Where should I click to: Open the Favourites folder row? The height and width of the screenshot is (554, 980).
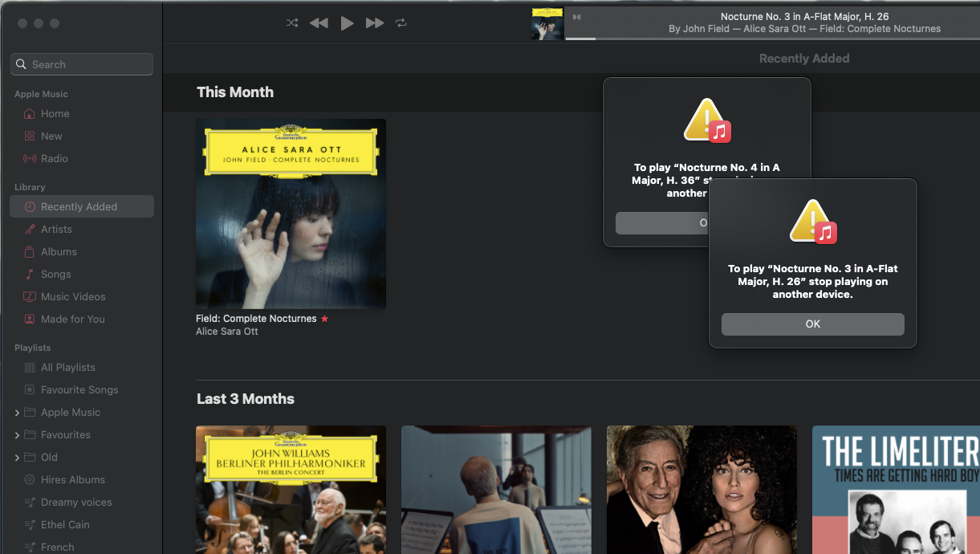(82, 435)
